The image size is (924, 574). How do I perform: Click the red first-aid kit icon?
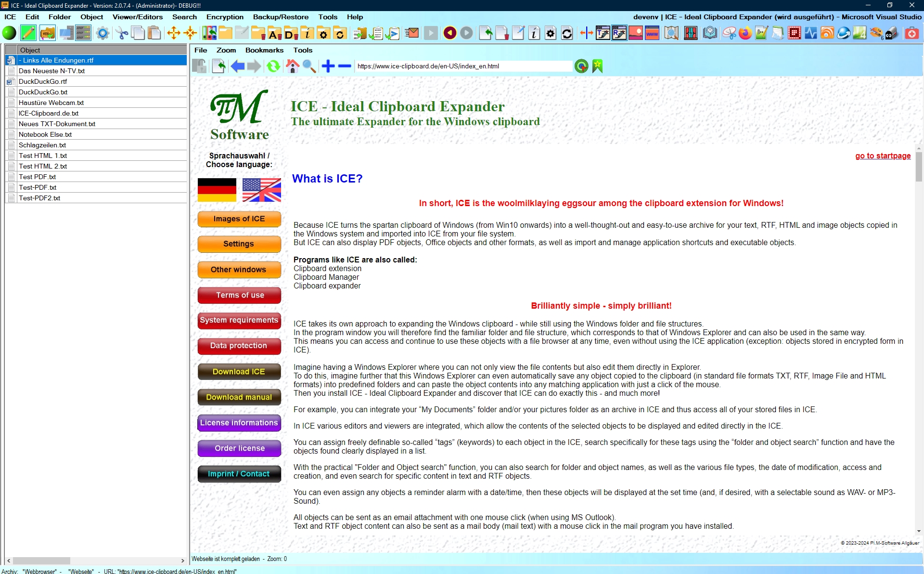coord(911,33)
